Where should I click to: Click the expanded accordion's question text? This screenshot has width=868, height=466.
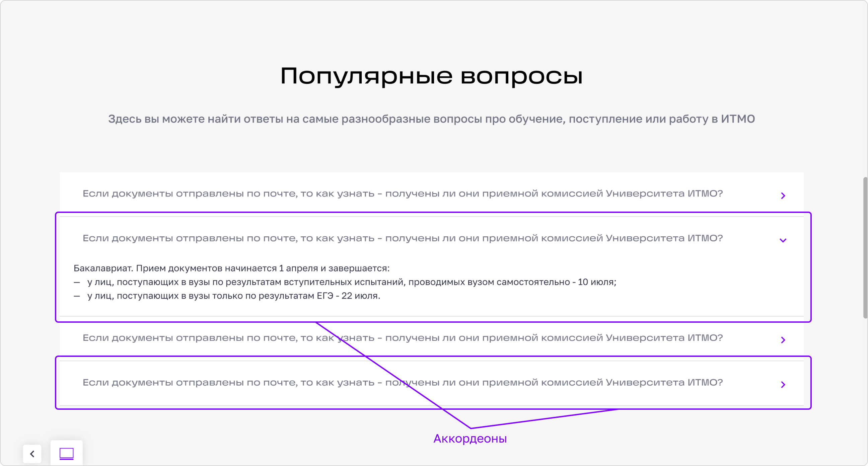403,238
